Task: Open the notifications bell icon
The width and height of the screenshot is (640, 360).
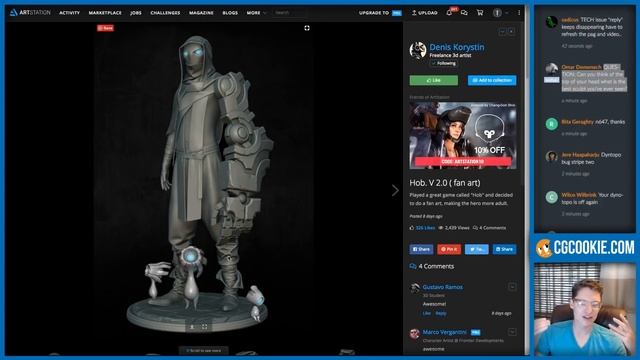Action: coord(449,13)
